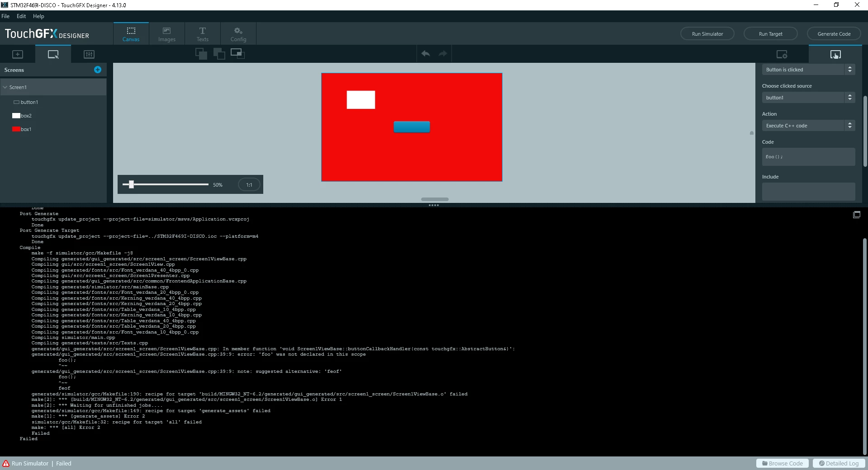Screen dimensions: 868x470
Task: Open the properties panel icon
Action: pos(782,54)
